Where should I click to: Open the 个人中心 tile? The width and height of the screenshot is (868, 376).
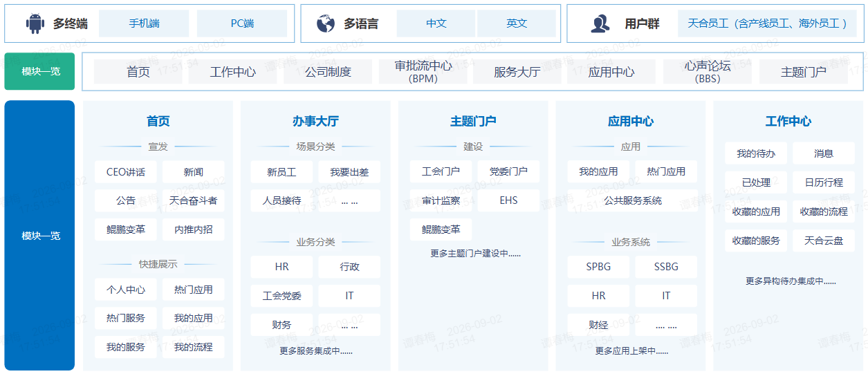tap(126, 290)
